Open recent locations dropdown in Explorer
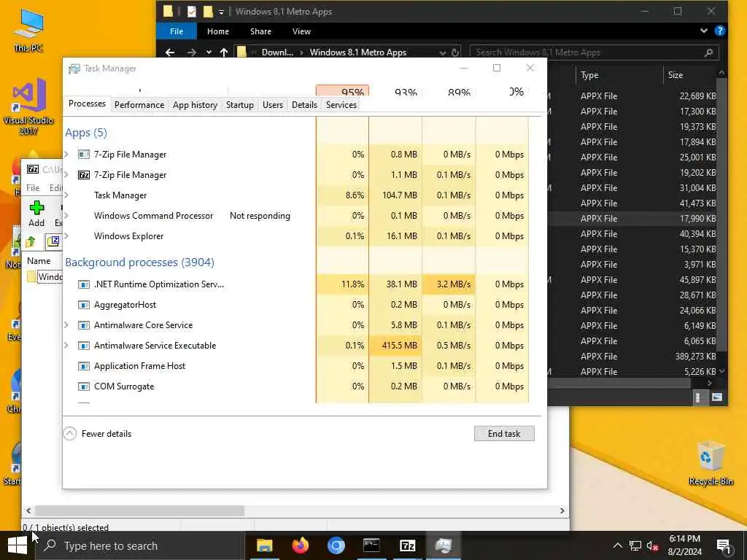 tap(209, 52)
